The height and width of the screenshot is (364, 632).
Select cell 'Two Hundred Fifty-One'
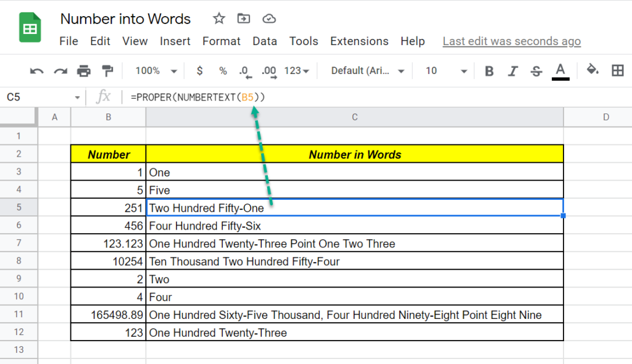coord(355,207)
